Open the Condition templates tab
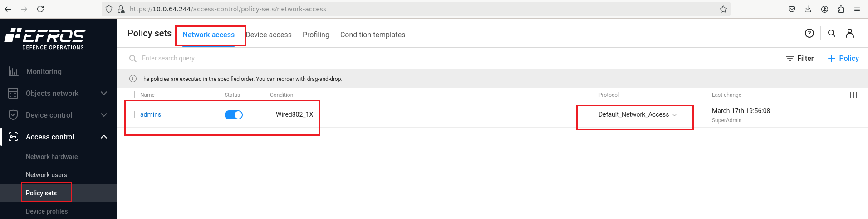 click(373, 35)
